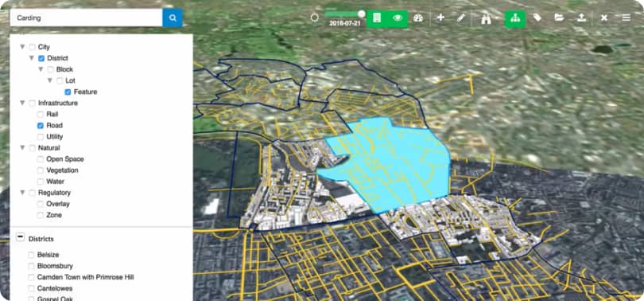Click the date slider handle

[x=362, y=14]
